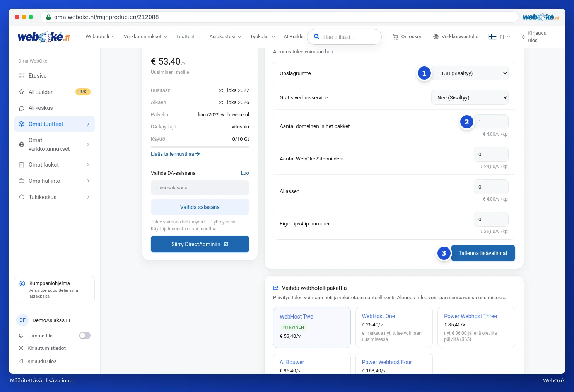Open the Opslagruimte 10GB dropdown

[x=470, y=73]
